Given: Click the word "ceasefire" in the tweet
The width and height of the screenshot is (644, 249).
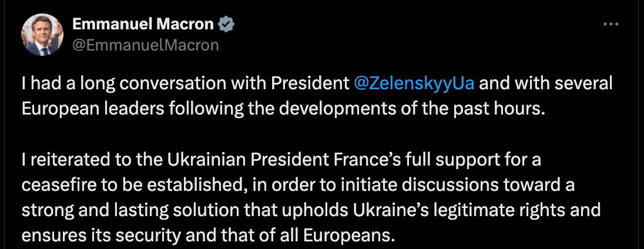Looking at the screenshot, I should click(x=58, y=185).
